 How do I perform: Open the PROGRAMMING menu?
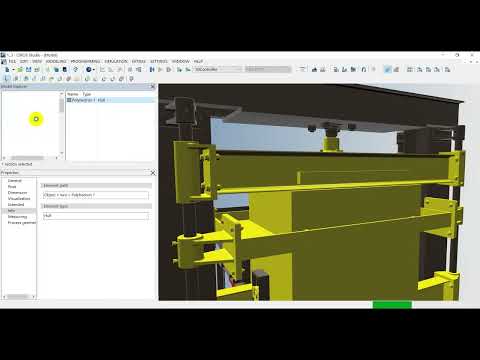click(85, 61)
